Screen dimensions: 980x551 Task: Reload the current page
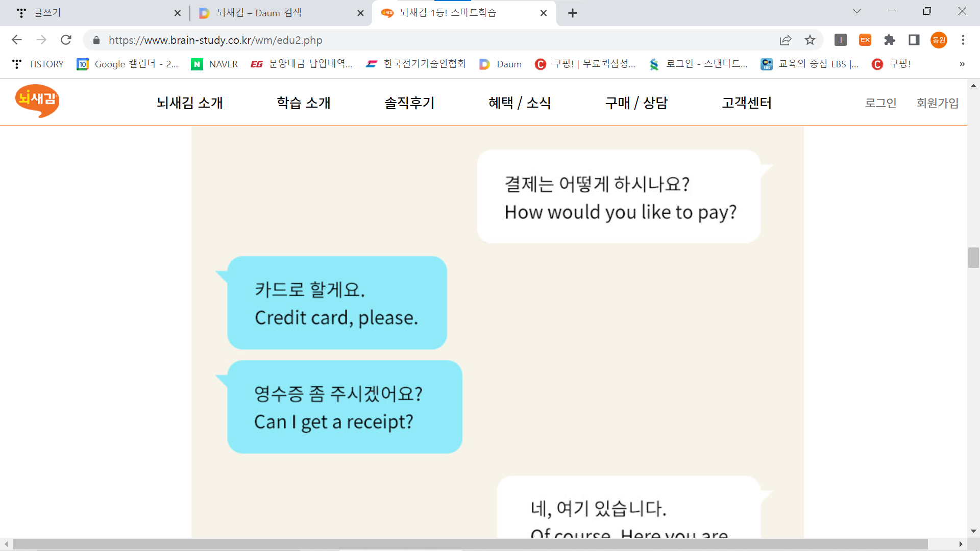66,40
